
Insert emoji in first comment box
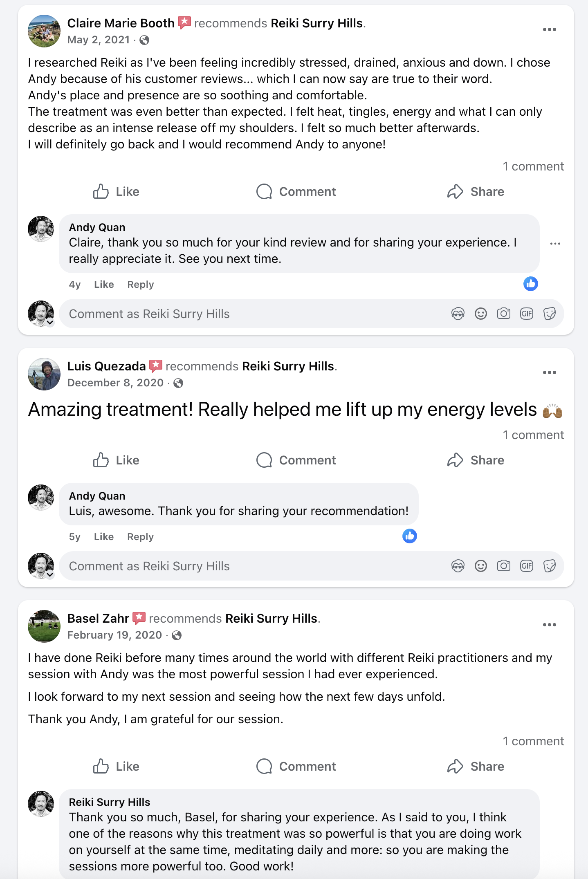(x=480, y=314)
